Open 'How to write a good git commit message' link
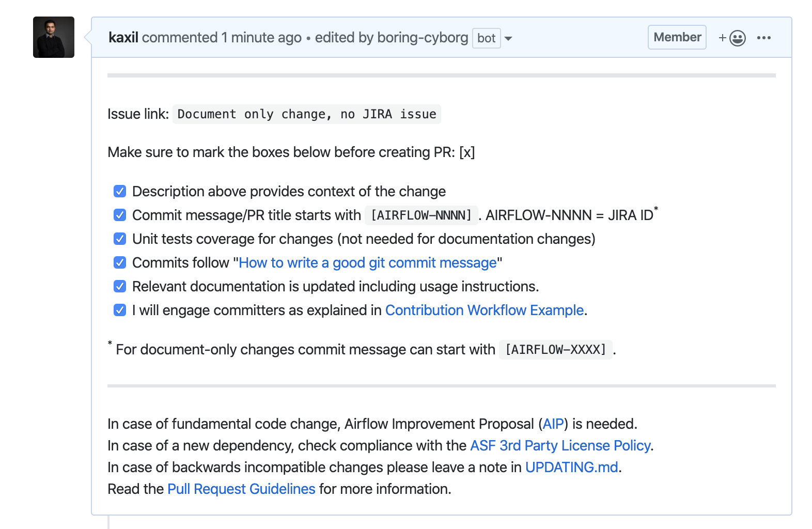 pos(367,263)
